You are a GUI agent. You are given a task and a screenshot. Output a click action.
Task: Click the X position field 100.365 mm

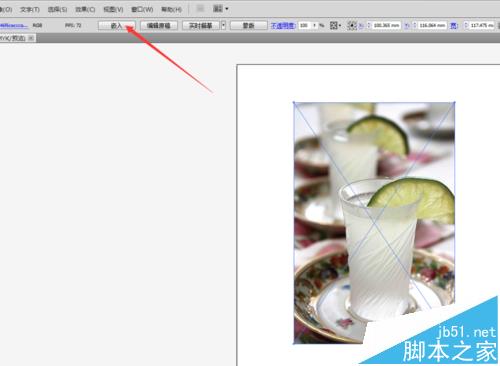[386, 25]
